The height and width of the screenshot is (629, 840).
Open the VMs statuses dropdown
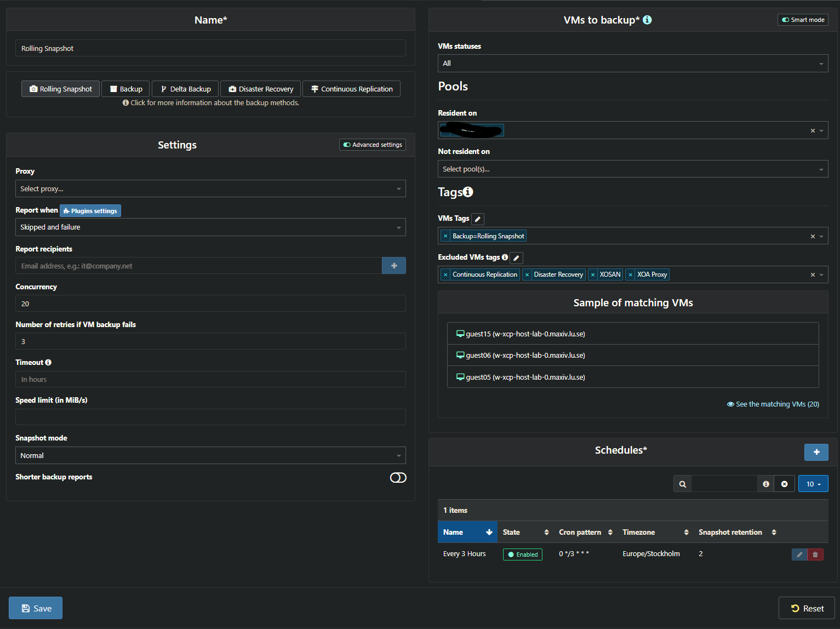click(633, 64)
